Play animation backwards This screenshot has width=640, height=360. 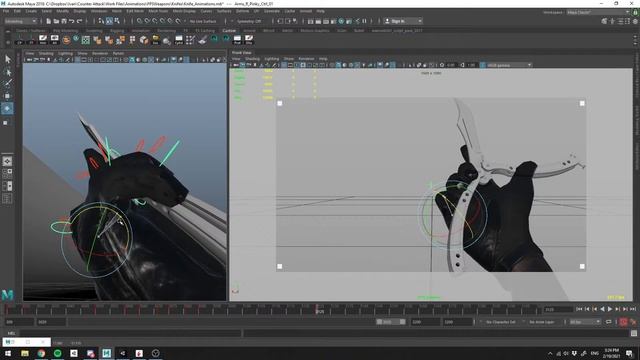point(602,309)
